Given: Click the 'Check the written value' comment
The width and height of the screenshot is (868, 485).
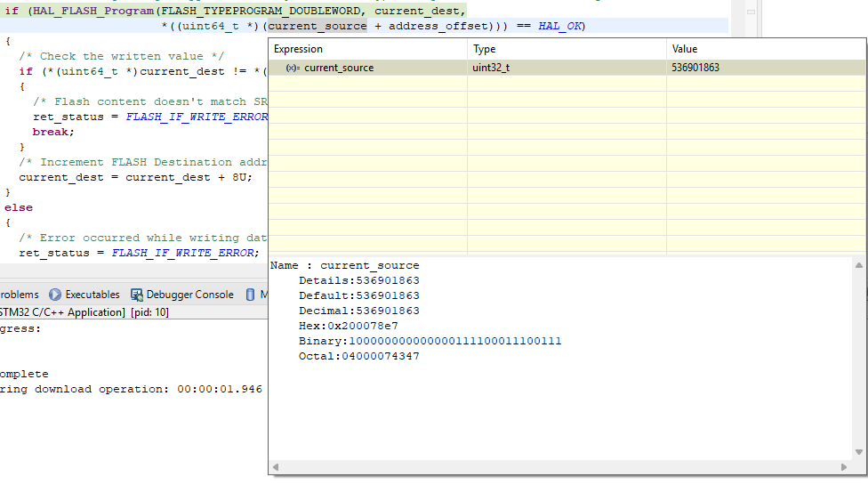Looking at the screenshot, I should 121,56.
